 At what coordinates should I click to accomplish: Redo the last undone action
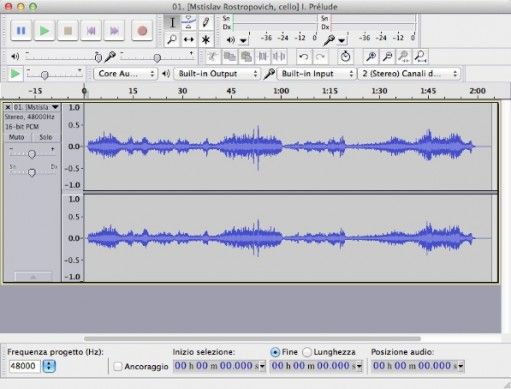click(x=320, y=56)
